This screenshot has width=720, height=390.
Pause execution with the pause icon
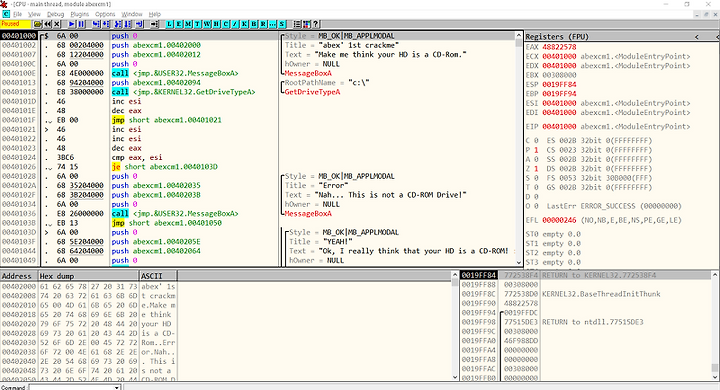(81, 24)
